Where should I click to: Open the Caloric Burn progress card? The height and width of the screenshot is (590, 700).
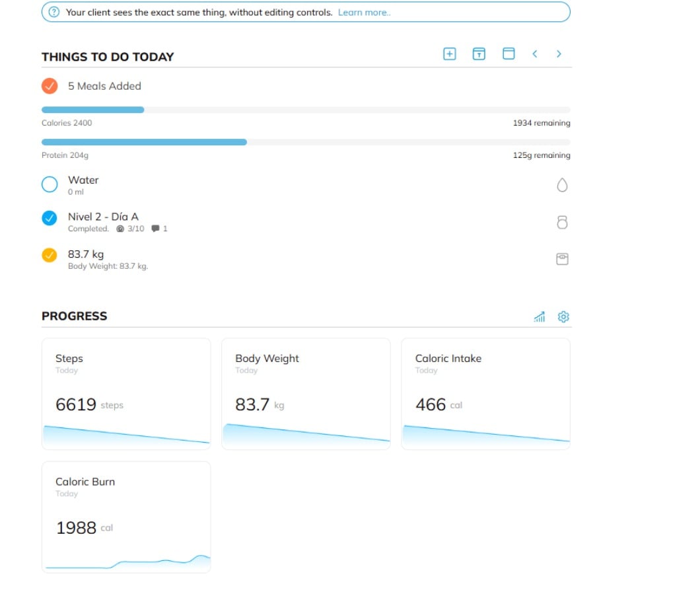pos(126,517)
